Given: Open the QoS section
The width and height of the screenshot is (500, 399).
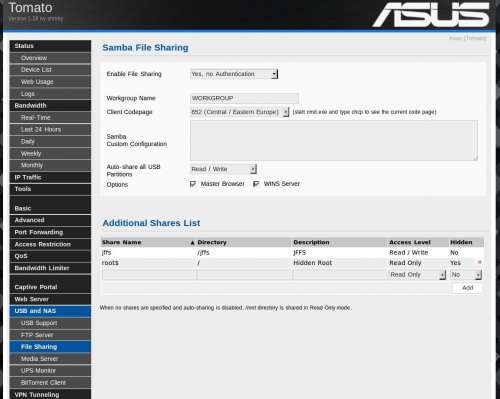Looking at the screenshot, I should 50,256.
